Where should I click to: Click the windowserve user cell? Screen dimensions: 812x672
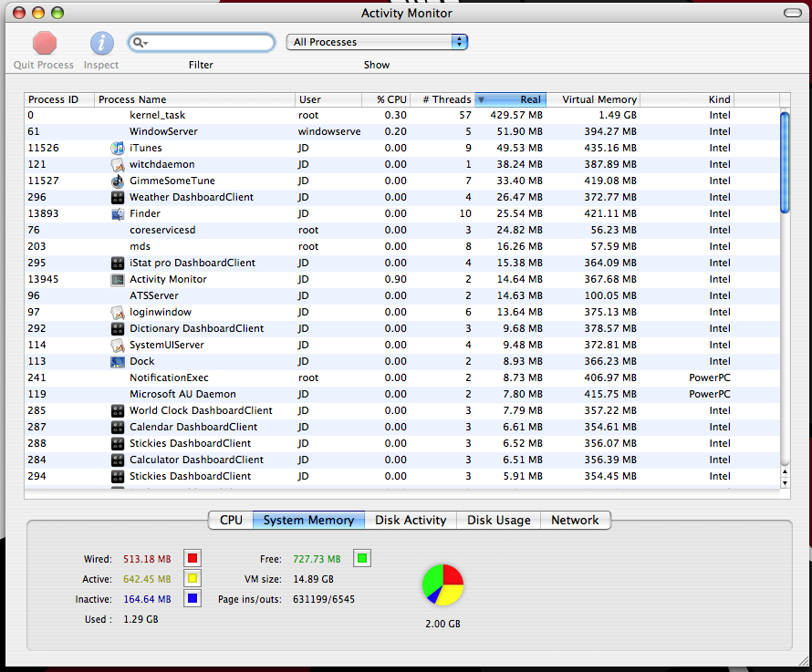[x=329, y=131]
